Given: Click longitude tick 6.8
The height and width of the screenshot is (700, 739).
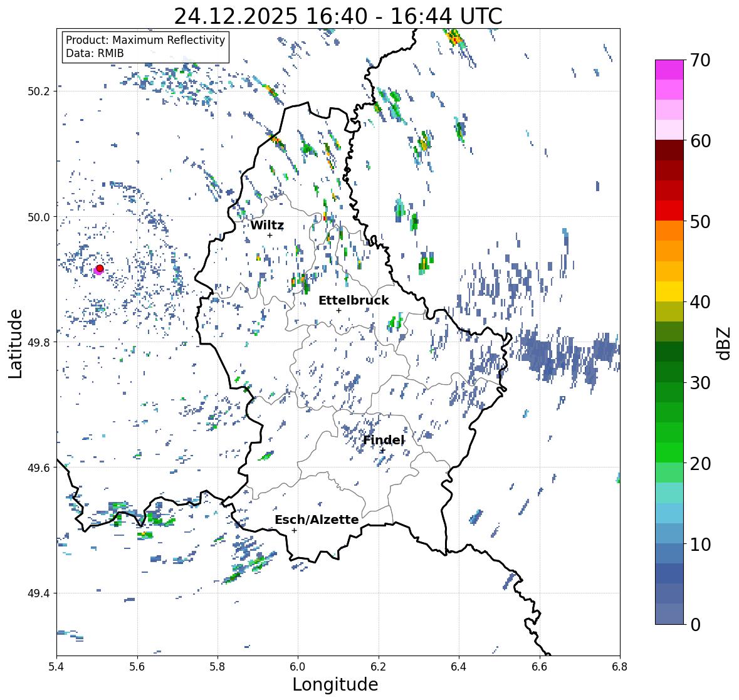Looking at the screenshot, I should (x=620, y=666).
